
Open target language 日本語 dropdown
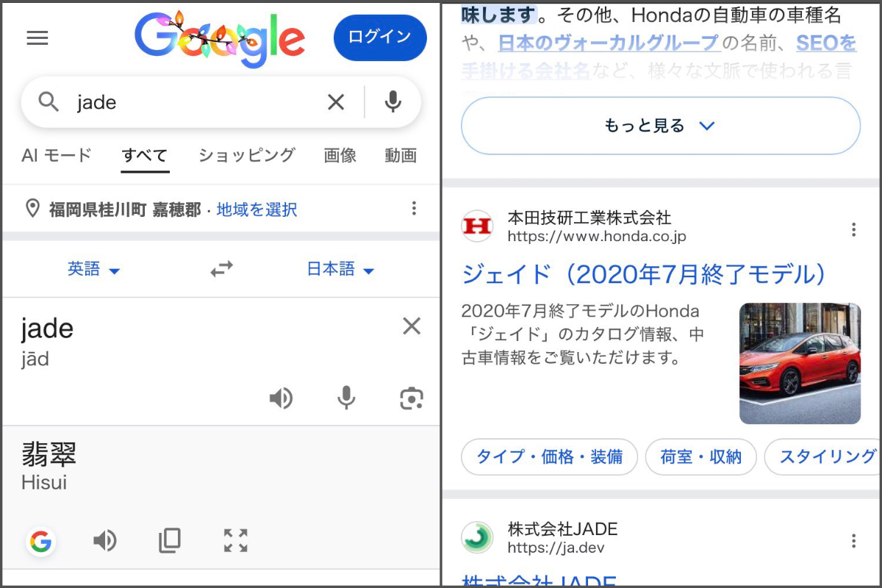340,270
